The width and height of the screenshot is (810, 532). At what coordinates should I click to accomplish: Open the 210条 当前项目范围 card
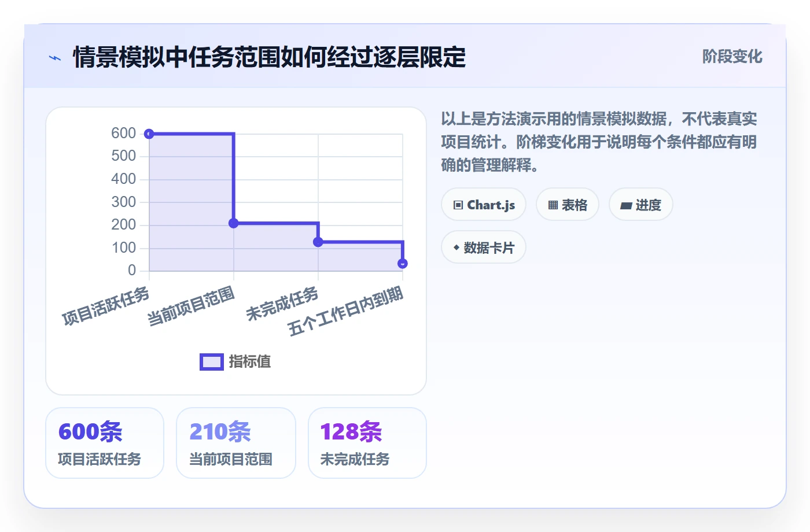tap(236, 443)
